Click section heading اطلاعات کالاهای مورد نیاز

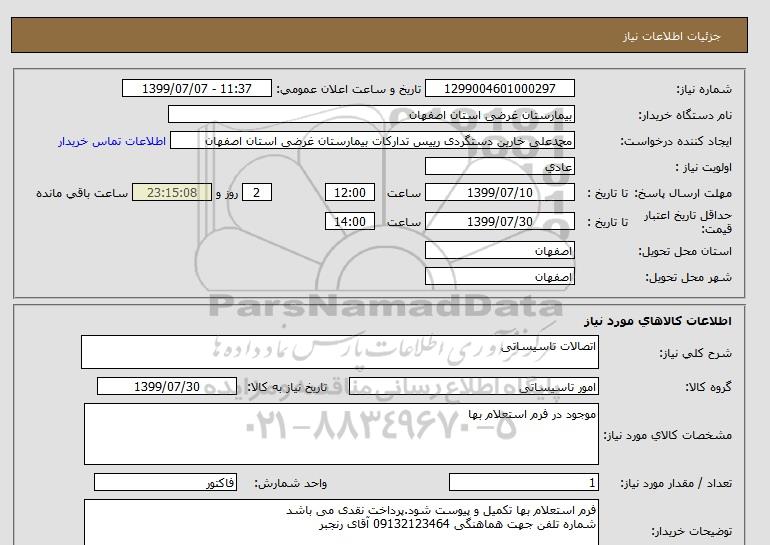point(658,321)
